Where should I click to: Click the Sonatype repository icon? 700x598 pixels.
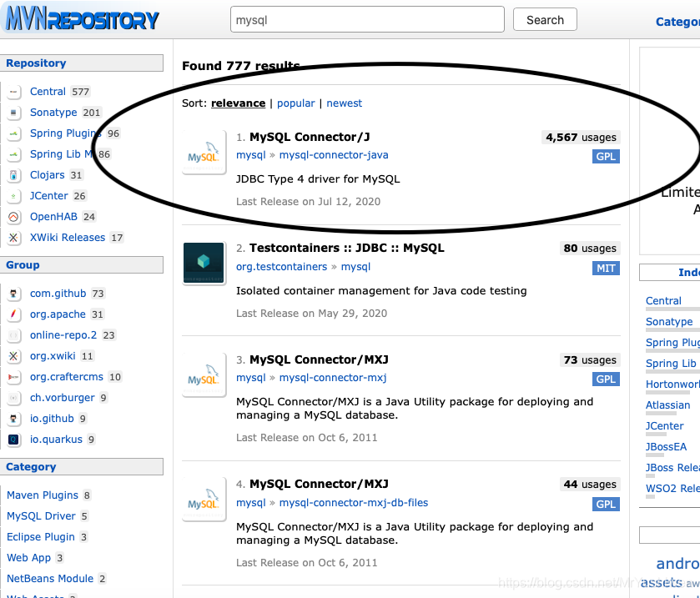pyautogui.click(x=14, y=113)
